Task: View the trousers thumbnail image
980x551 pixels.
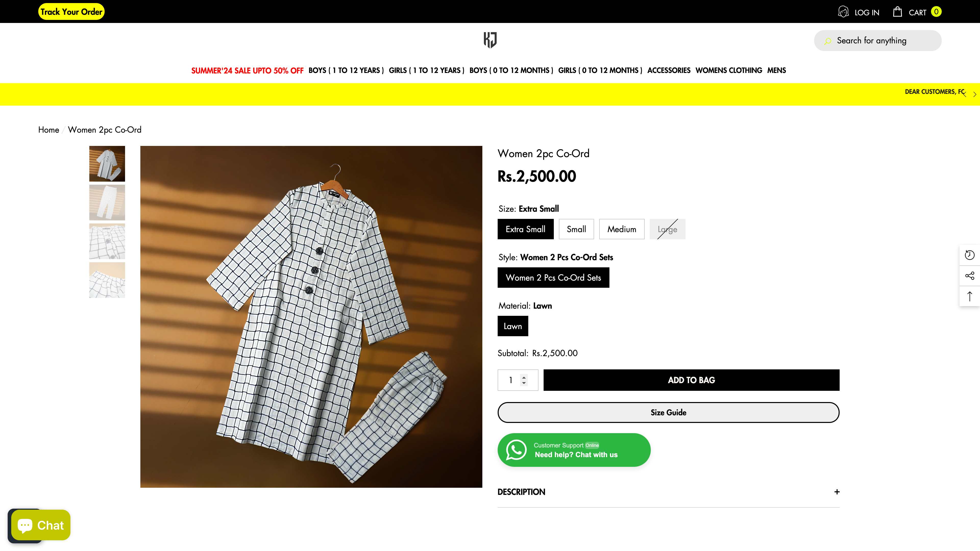Action: [x=107, y=203]
